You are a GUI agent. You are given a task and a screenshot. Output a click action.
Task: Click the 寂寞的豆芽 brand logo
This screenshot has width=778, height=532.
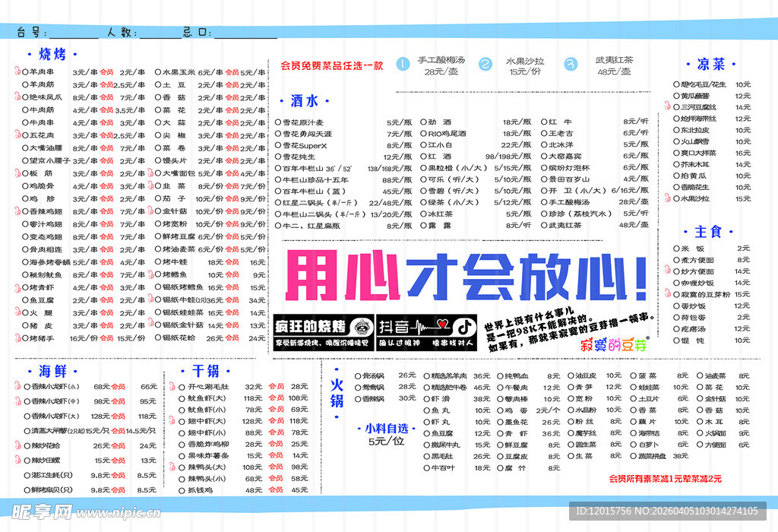tap(612, 344)
